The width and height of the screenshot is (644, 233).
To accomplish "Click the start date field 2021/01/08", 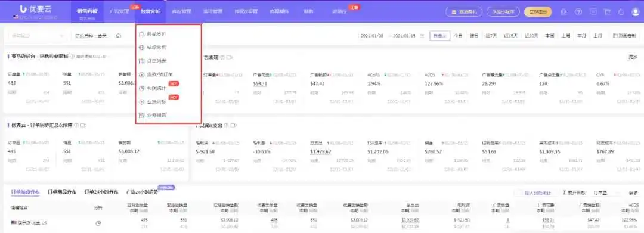I will tap(372, 36).
